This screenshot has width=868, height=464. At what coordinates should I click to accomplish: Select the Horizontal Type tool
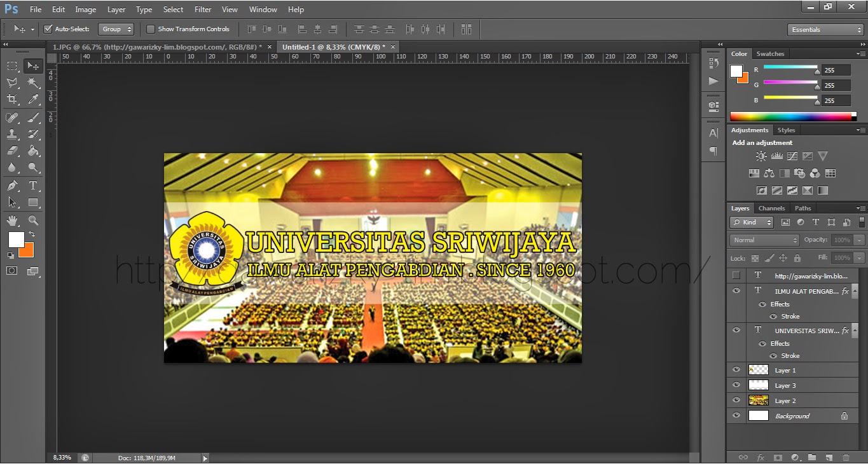pyautogui.click(x=32, y=186)
